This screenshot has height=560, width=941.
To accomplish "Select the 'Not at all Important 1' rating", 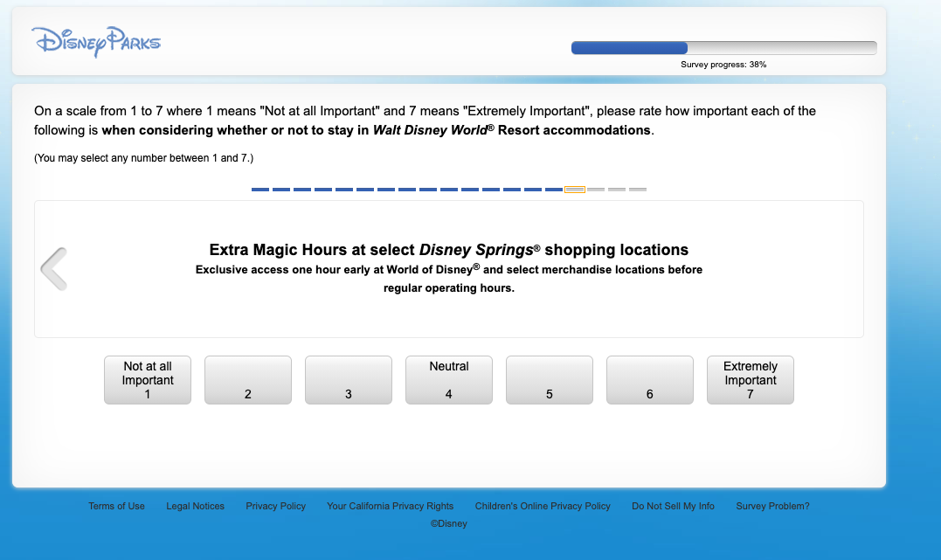I will tap(147, 379).
